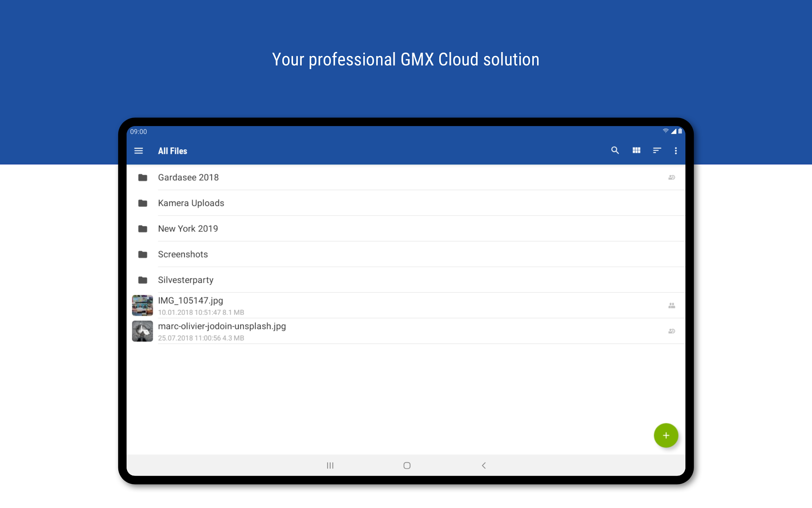This screenshot has height=508, width=812.
Task: Click the Gardasee 2018 folder icon
Action: [x=143, y=177]
